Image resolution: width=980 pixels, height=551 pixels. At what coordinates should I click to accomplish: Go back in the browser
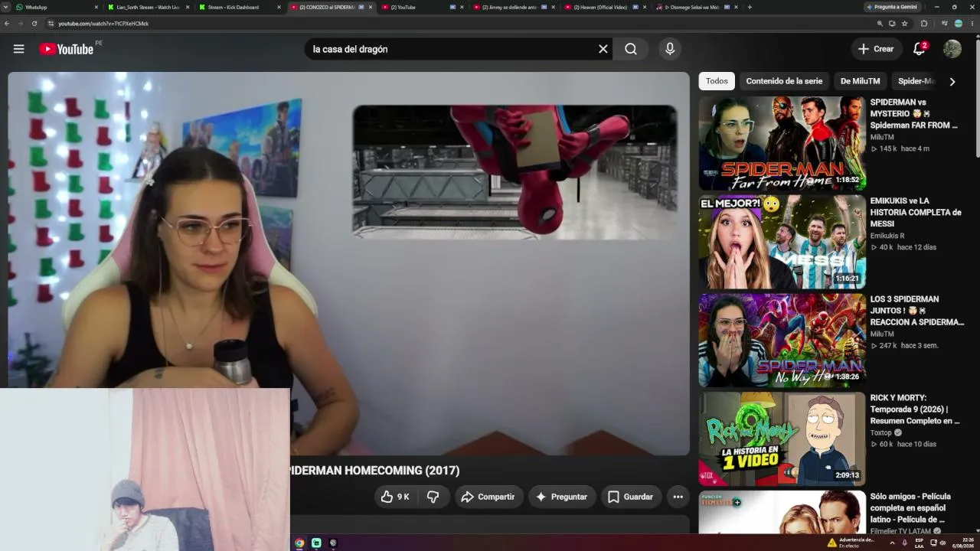[x=7, y=24]
